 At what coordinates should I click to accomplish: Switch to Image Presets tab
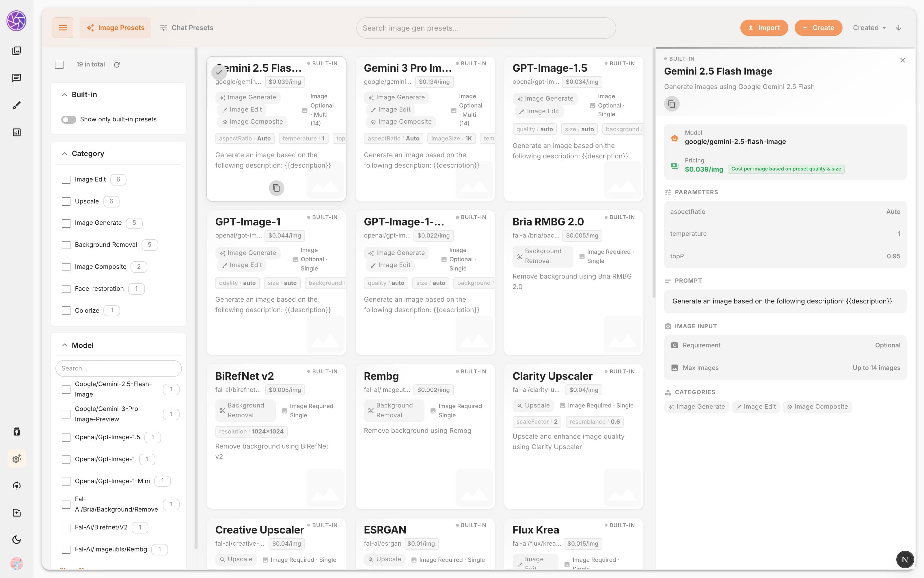(115, 28)
